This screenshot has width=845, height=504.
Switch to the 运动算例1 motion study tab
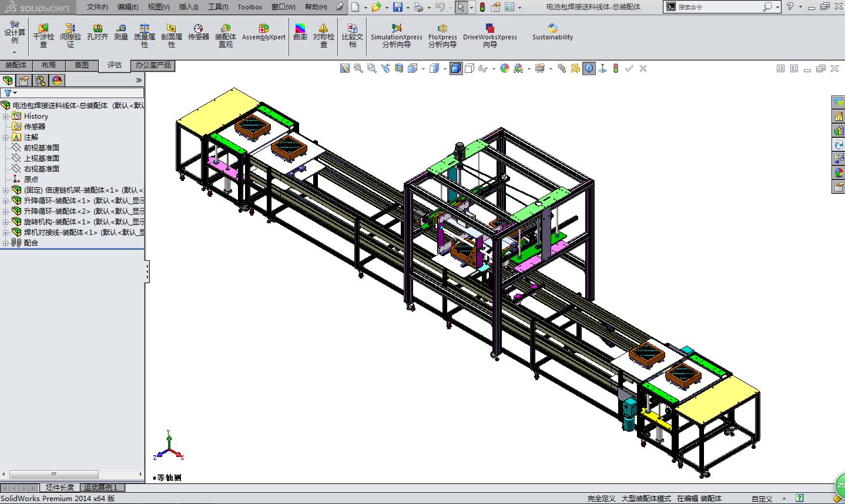point(100,488)
